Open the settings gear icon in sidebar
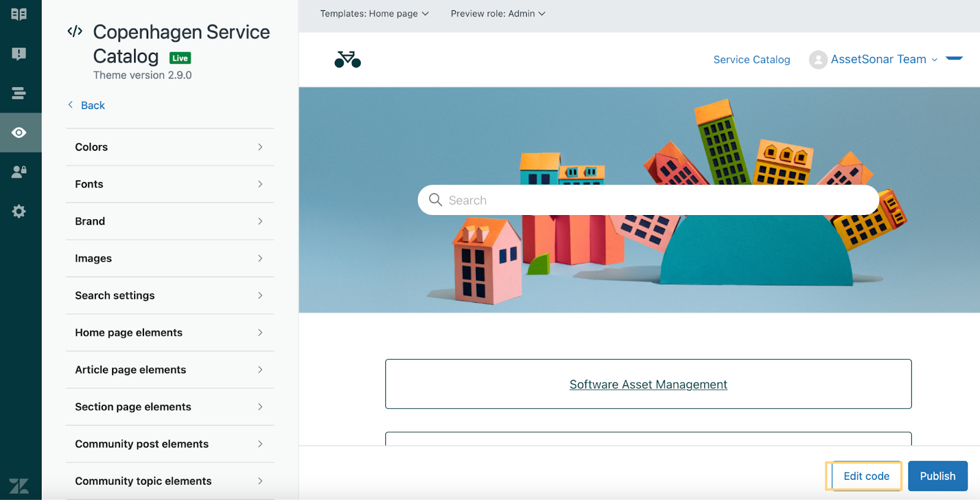 pyautogui.click(x=19, y=211)
